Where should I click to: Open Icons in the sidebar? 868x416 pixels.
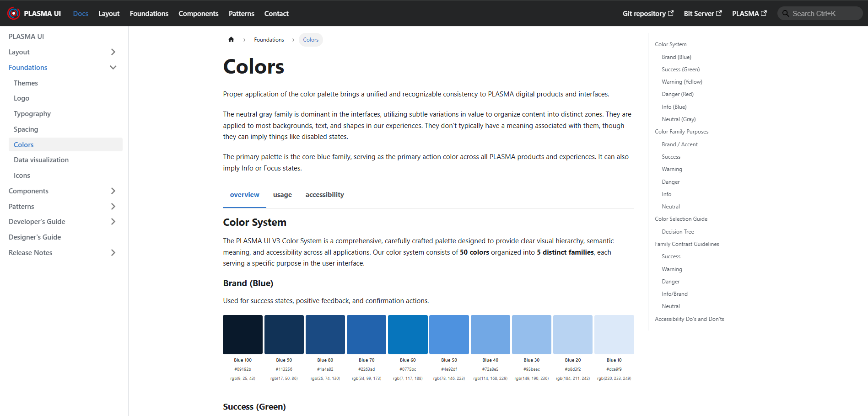pyautogui.click(x=22, y=176)
